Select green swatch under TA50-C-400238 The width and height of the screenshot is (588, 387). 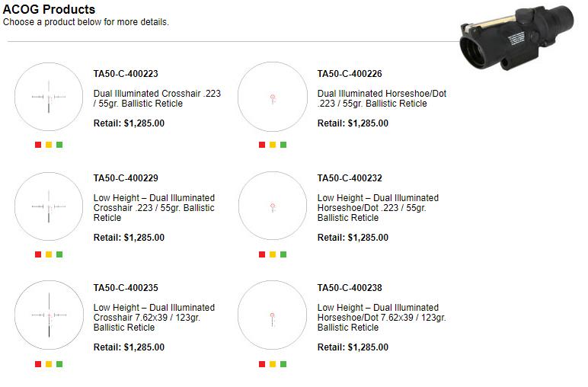(x=283, y=364)
